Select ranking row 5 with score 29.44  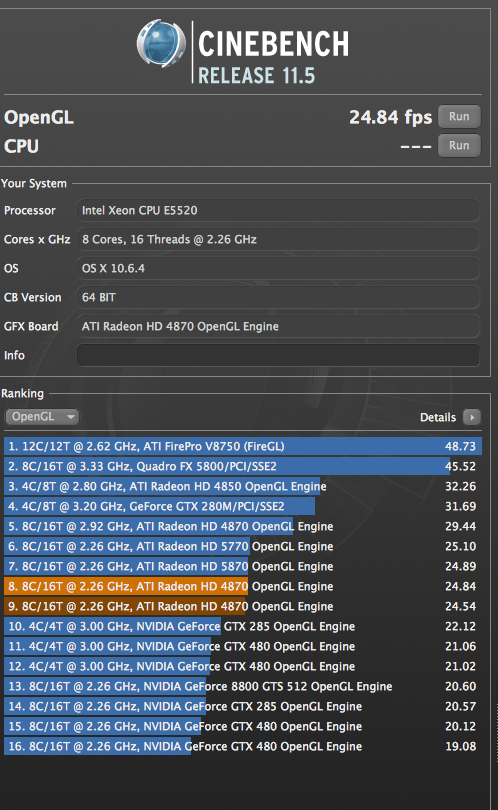point(243,526)
